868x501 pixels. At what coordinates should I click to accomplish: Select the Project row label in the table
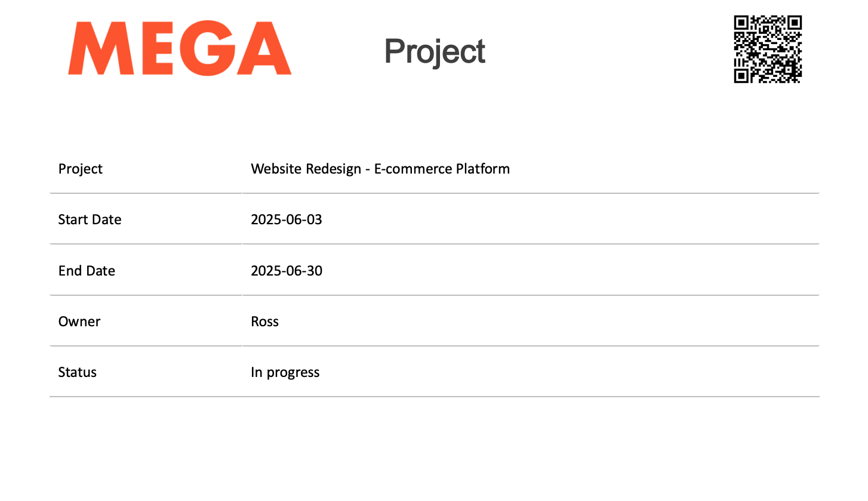coord(81,169)
